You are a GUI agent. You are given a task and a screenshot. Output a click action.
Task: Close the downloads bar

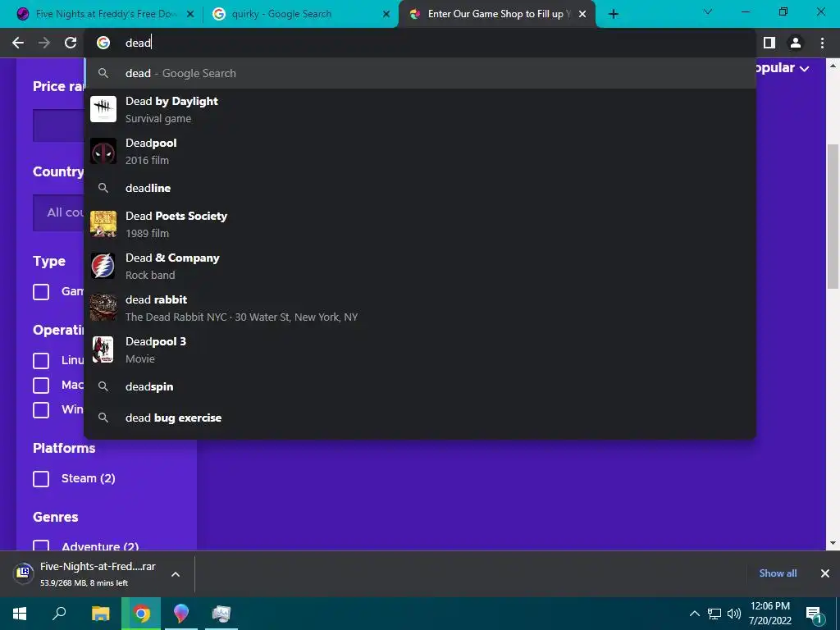pos(825,573)
